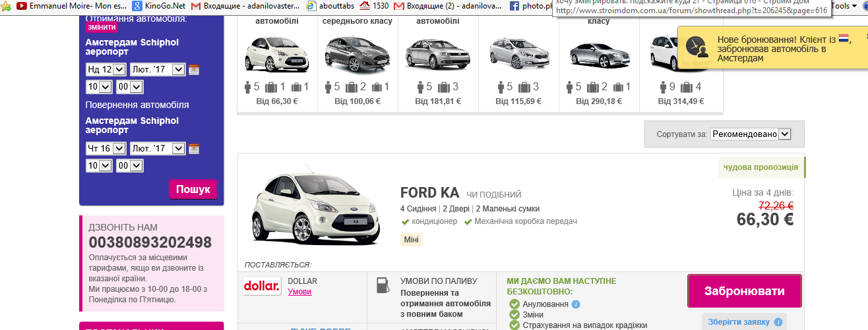The width and height of the screenshot is (868, 330).
Task: Click the Міні category badge
Action: [x=412, y=239]
